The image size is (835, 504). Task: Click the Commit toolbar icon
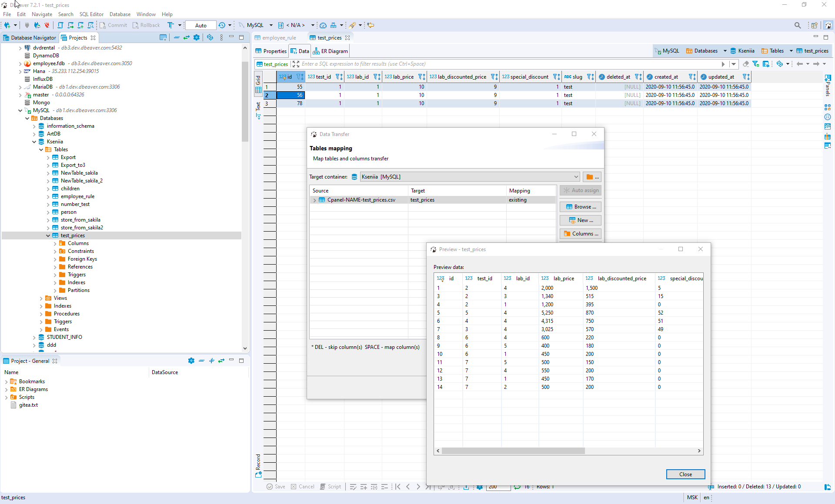tap(113, 25)
